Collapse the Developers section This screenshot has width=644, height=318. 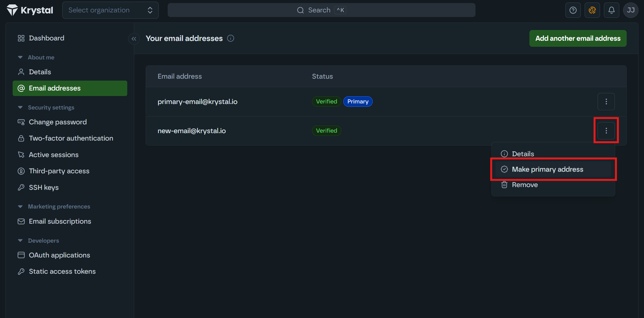(20, 240)
